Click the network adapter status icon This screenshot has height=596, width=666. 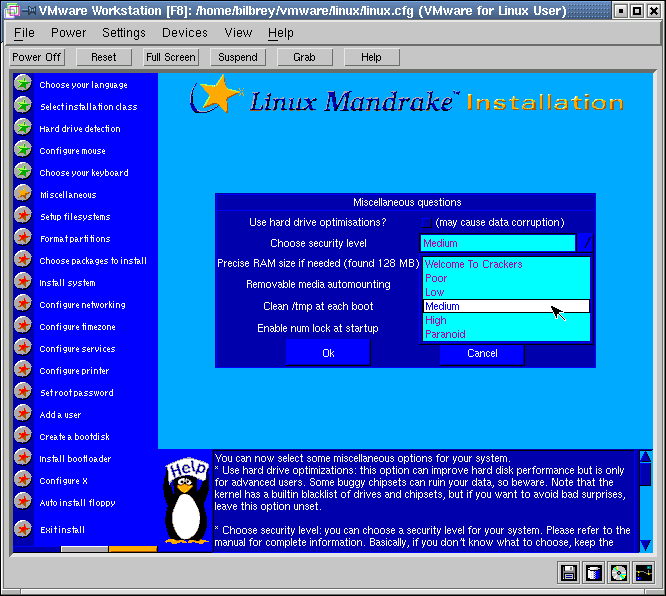pos(644,573)
